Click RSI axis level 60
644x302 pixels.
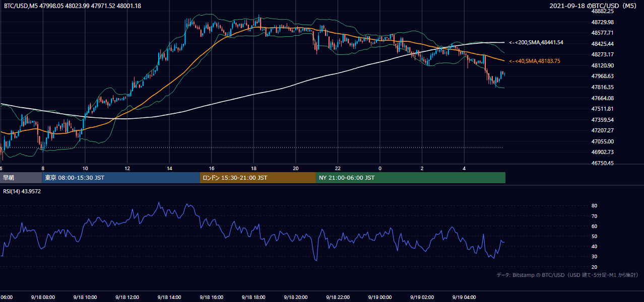[x=594, y=226]
